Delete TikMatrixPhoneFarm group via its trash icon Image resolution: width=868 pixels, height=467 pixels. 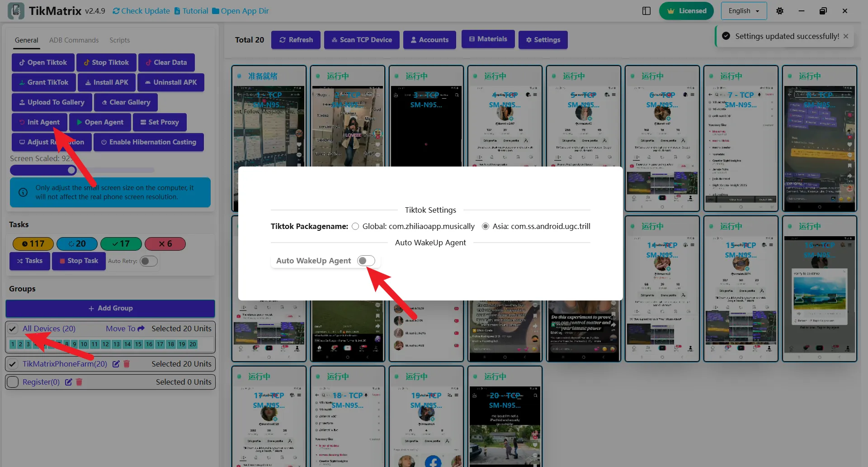127,363
